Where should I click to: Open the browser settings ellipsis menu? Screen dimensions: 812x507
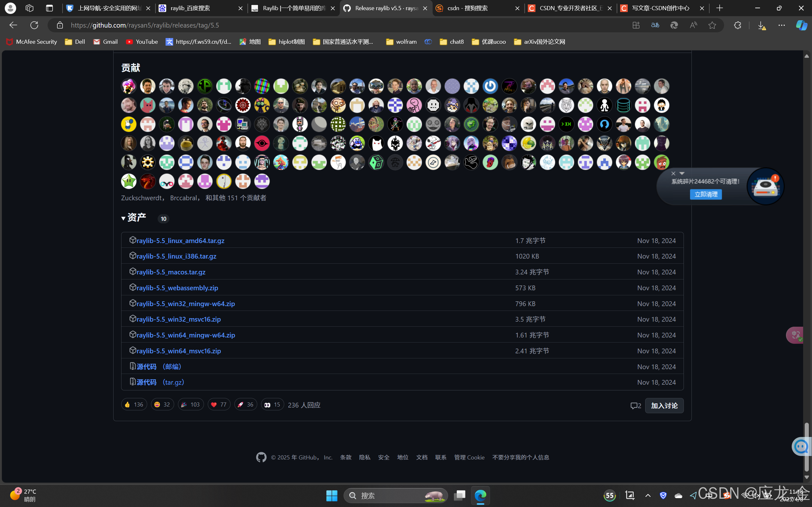[x=782, y=25]
